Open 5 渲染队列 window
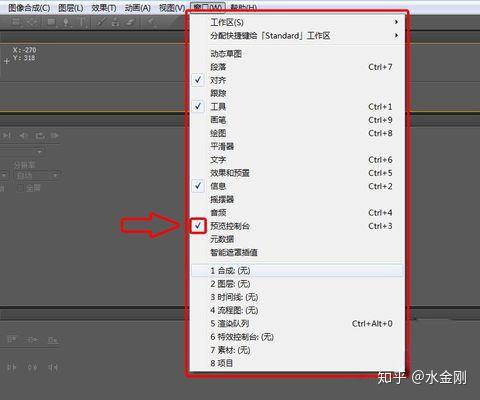The width and height of the screenshot is (480, 400). [x=297, y=324]
